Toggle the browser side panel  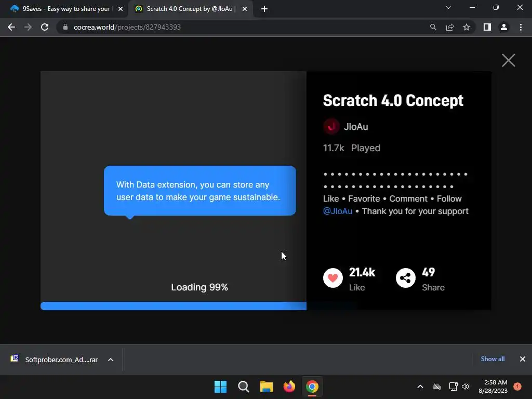click(487, 27)
